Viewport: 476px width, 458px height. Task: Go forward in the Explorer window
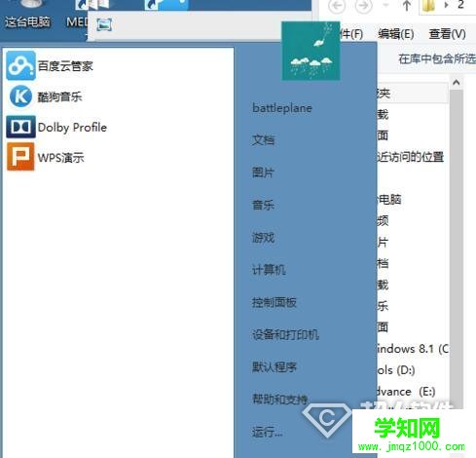(363, 6)
